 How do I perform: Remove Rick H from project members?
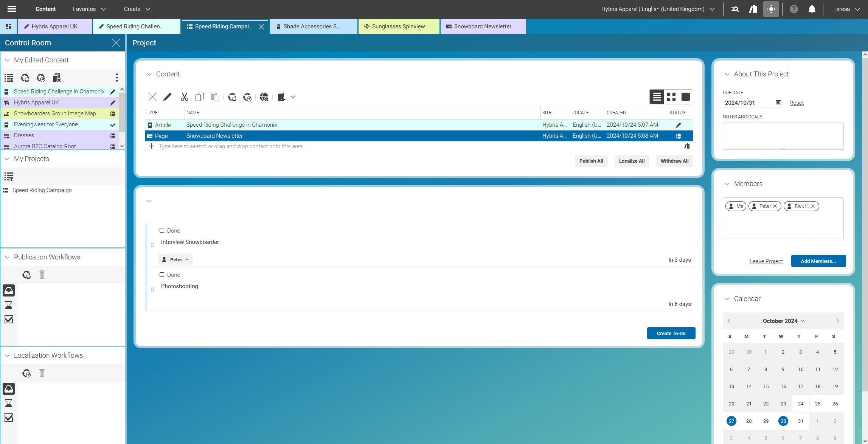[x=813, y=206]
